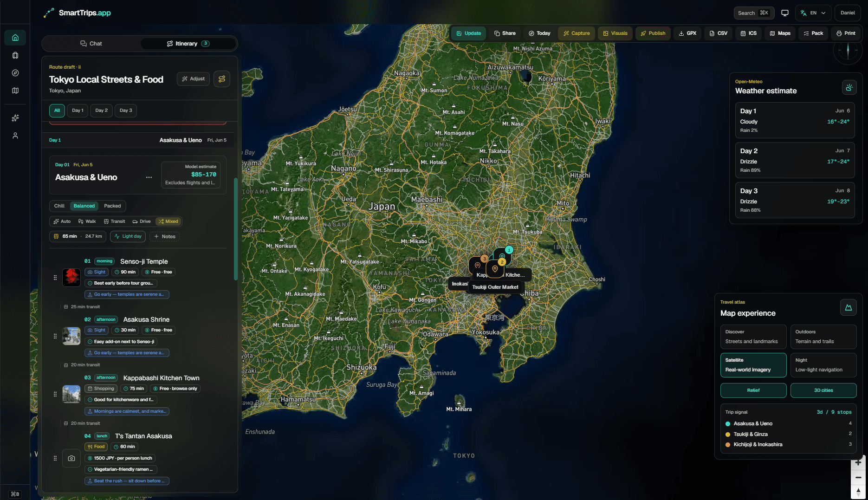Viewport: 868px width, 500px height.
Task: Click the Update button
Action: (468, 33)
